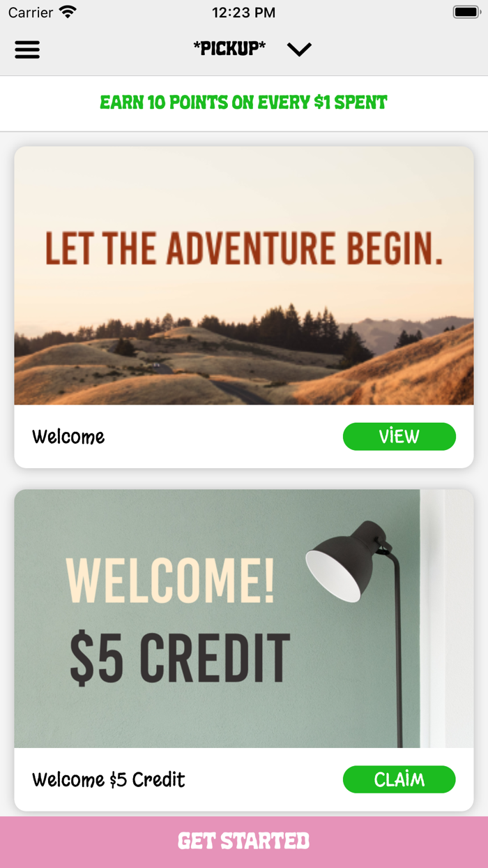The height and width of the screenshot is (868, 488).
Task: Claim the Welcome $5 Credit offer
Action: click(x=399, y=779)
